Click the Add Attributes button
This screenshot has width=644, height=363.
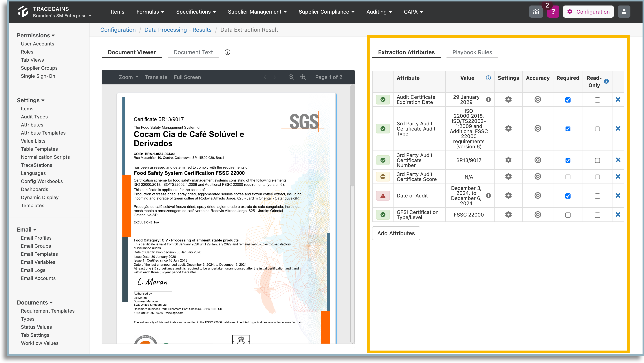tap(396, 233)
